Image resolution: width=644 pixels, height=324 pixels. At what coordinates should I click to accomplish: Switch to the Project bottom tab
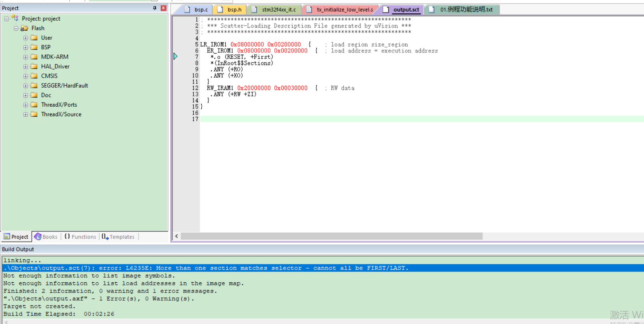tap(16, 237)
